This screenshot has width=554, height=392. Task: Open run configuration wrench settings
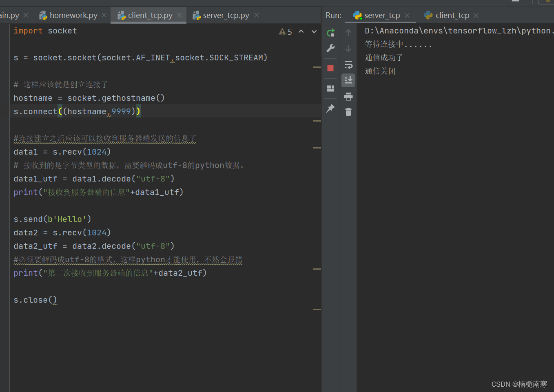331,48
